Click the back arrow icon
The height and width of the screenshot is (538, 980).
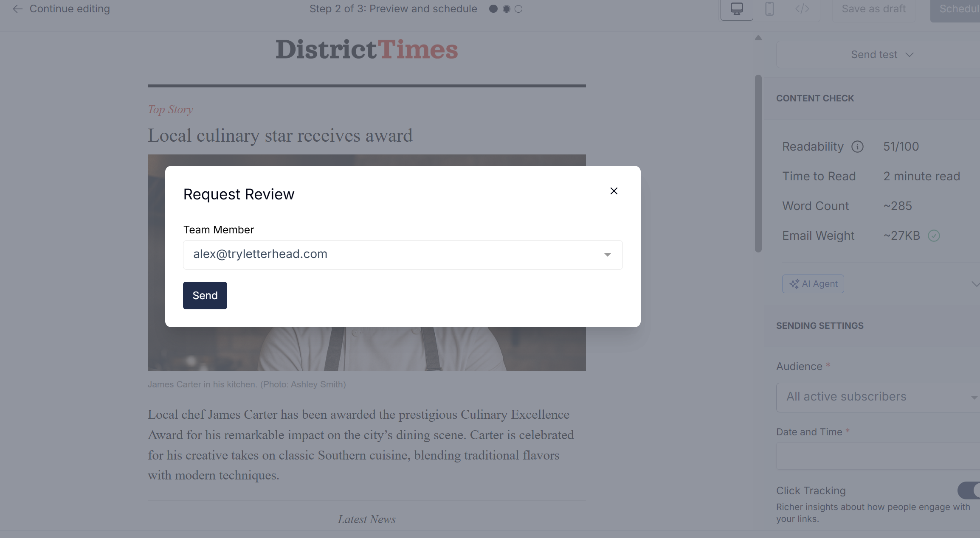pyautogui.click(x=17, y=9)
